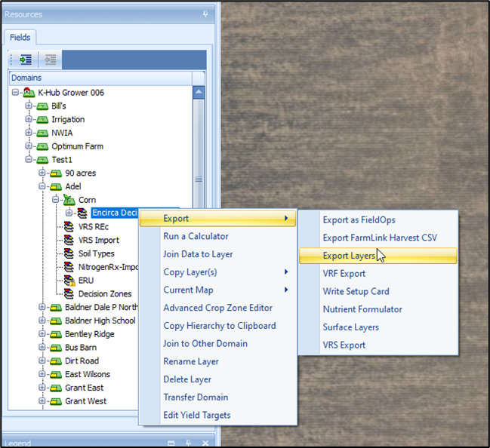Choose Edit Yield Targets
The height and width of the screenshot is (448, 490).
click(x=217, y=415)
